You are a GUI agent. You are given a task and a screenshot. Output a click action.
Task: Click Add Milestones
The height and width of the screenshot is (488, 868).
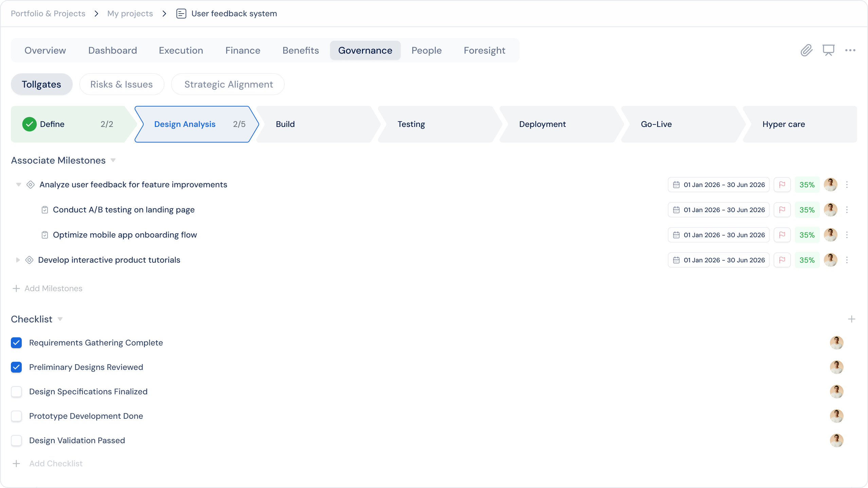48,288
